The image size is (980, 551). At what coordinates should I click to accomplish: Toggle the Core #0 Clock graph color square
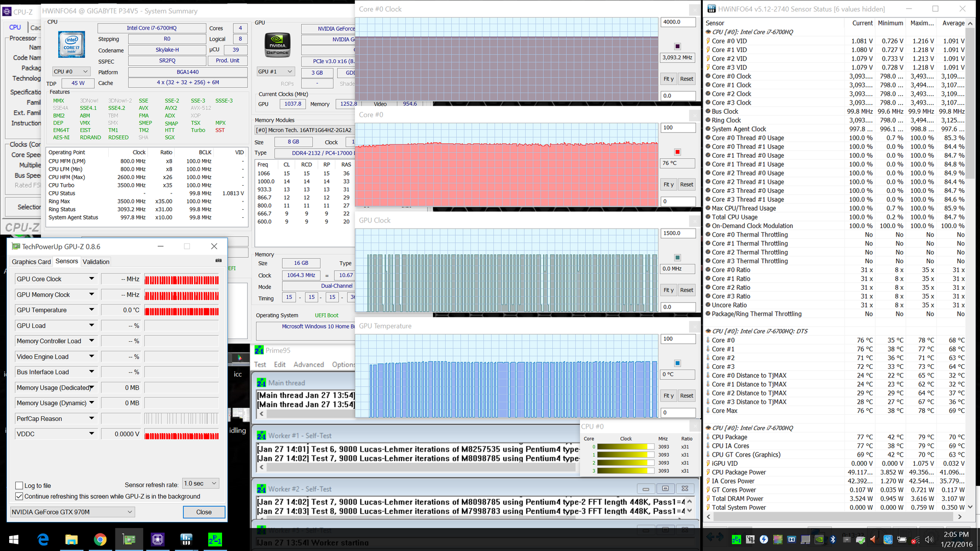click(x=677, y=46)
